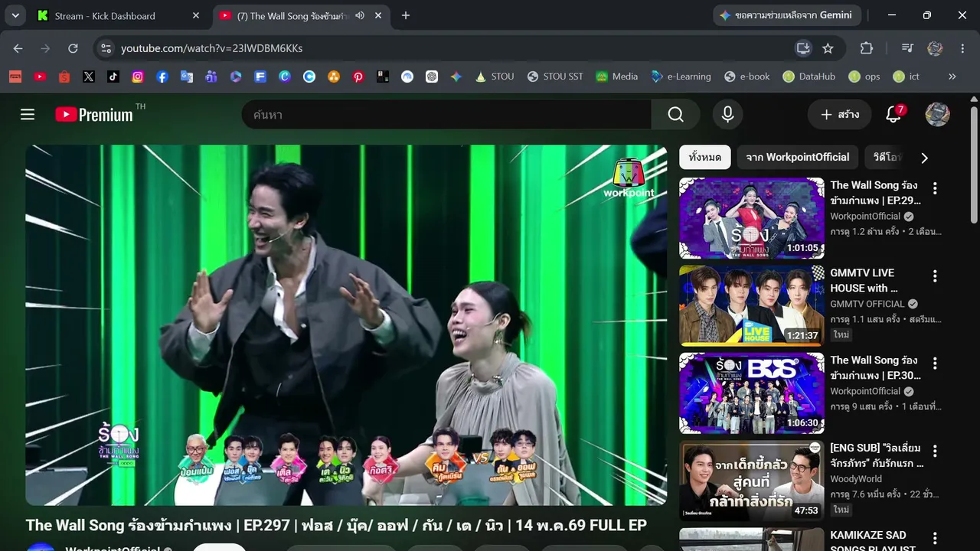Open a new browser tab
The width and height of the screenshot is (980, 551).
click(x=406, y=15)
